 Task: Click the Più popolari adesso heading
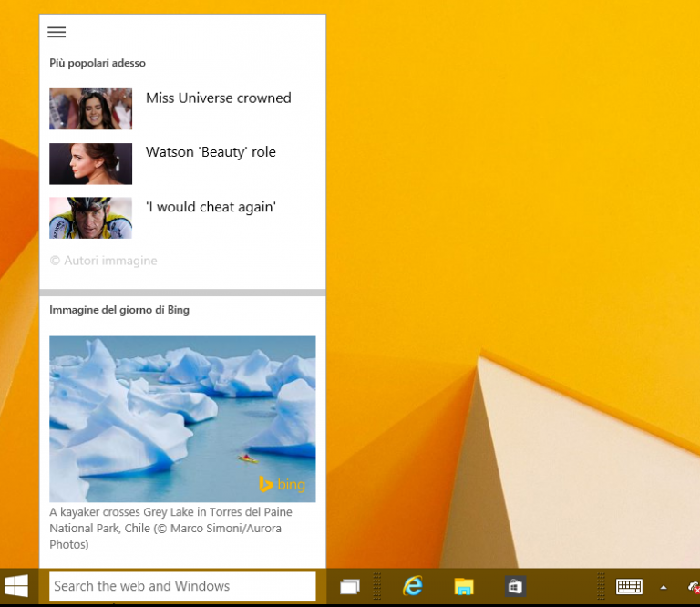[98, 63]
